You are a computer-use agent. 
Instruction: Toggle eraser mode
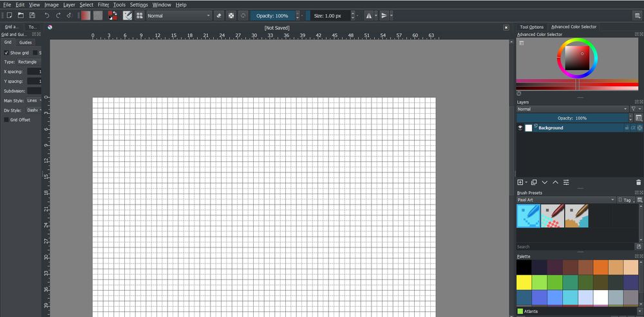219,15
